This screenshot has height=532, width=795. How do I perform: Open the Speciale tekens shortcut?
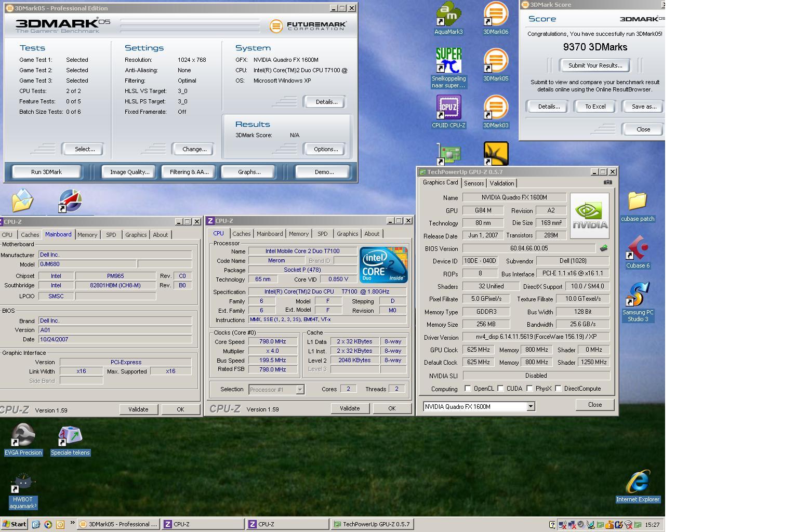[70, 440]
